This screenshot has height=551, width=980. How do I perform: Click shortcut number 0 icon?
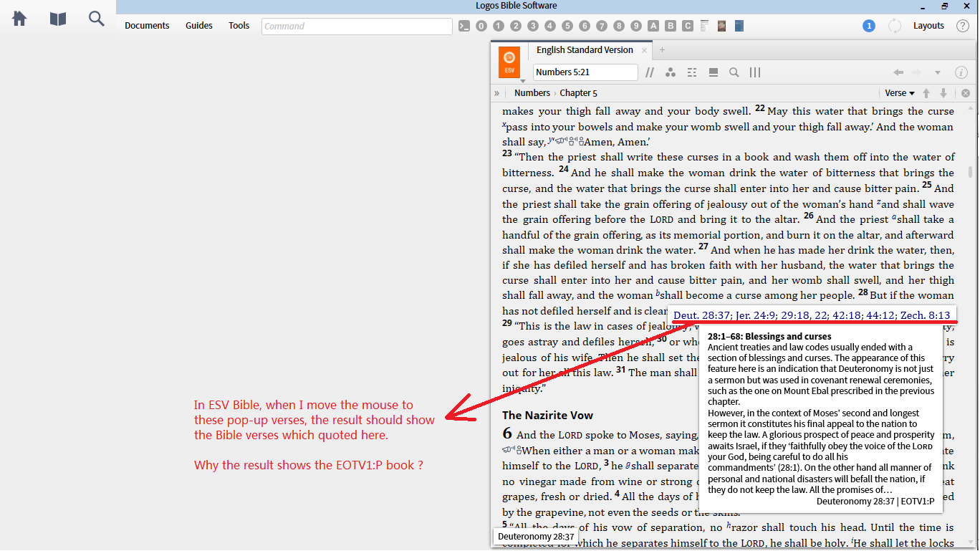481,26
